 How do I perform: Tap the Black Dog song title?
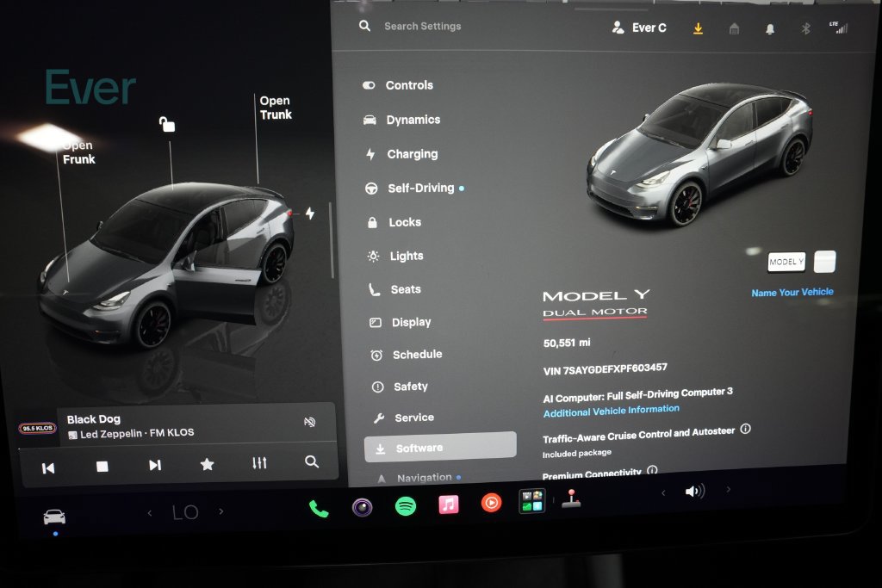tap(93, 419)
